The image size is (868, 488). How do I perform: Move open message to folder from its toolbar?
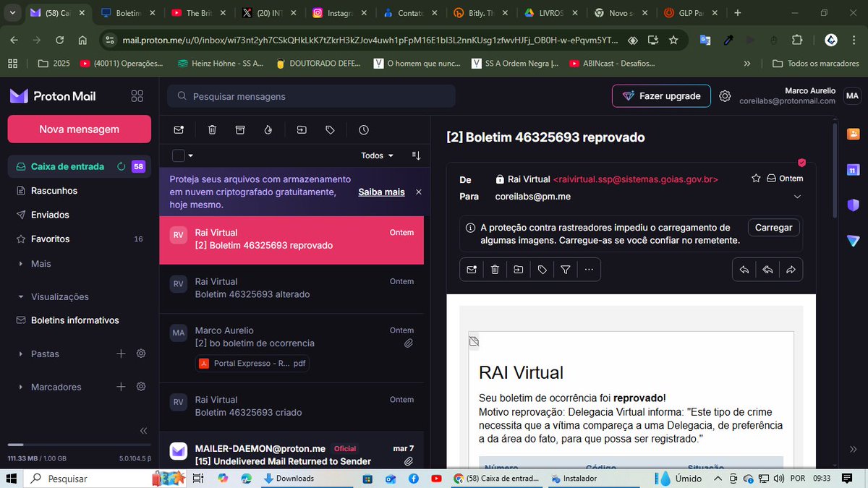[519, 270]
